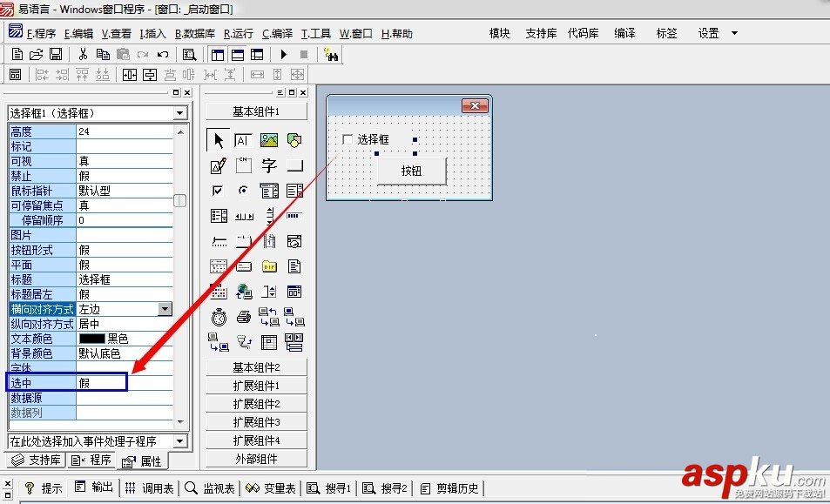Select the stopwatch timer component icon
Screen dimensions: 830x504
tap(219, 317)
